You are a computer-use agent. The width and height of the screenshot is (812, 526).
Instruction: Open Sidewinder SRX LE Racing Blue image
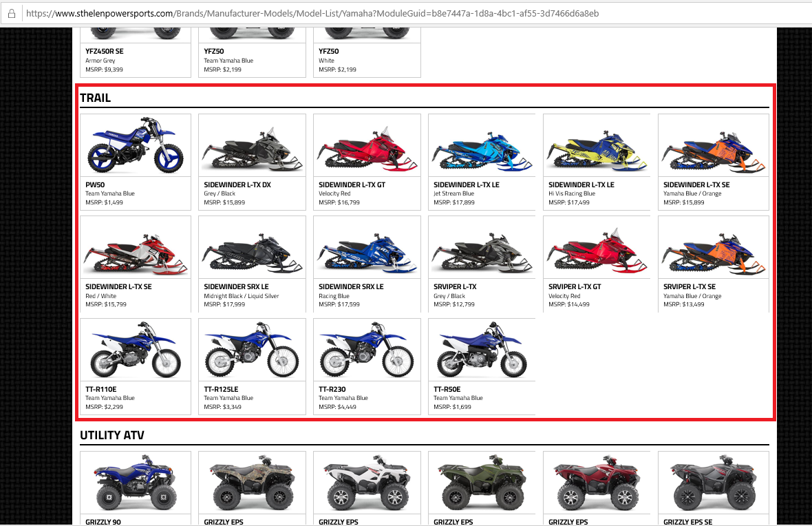(x=367, y=248)
